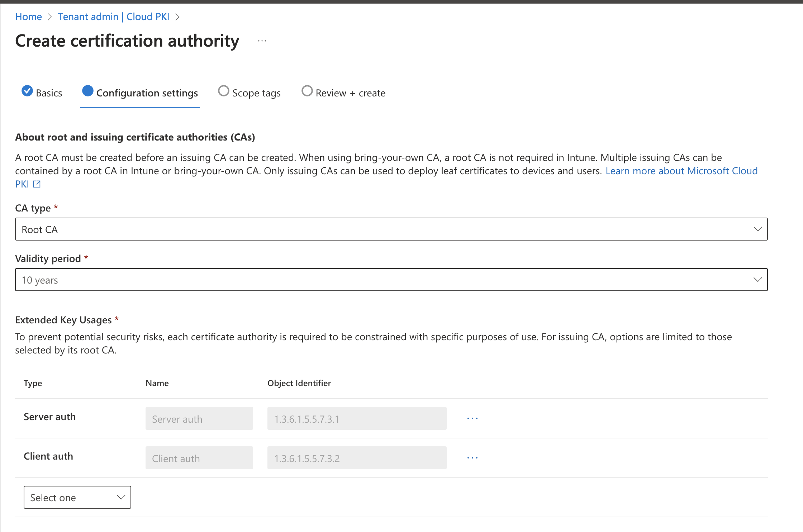Click the Extended Key Usages heading
Viewport: 803px width, 532px height.
pyautogui.click(x=63, y=320)
